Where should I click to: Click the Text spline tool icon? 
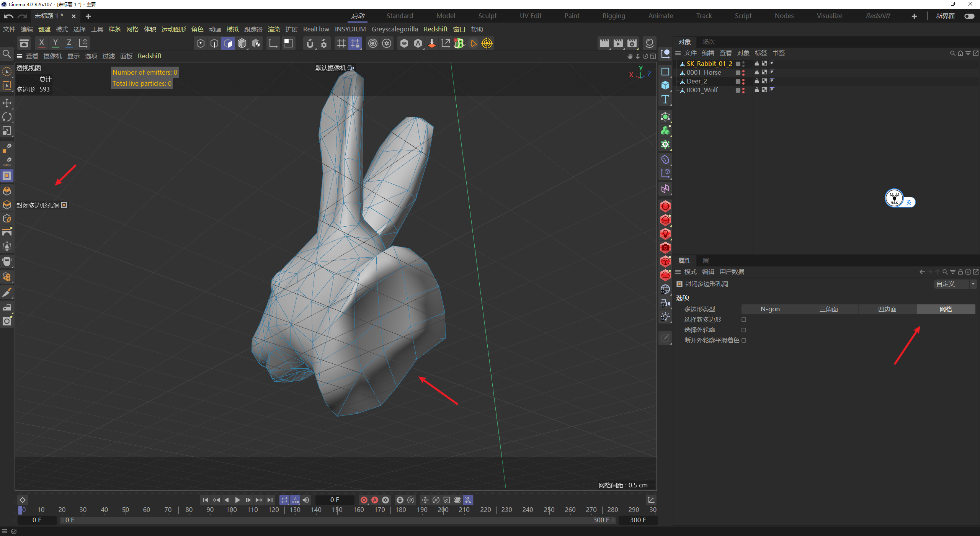click(x=665, y=99)
